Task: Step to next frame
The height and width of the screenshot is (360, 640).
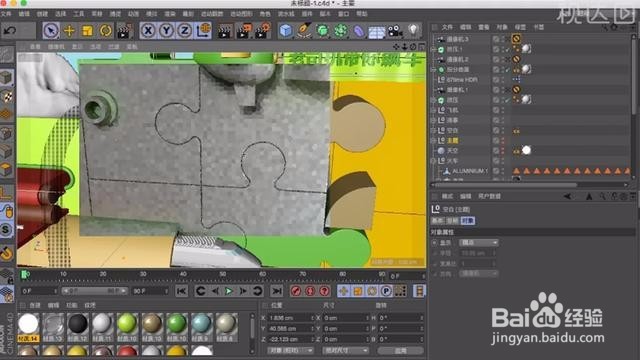Action: (243, 291)
